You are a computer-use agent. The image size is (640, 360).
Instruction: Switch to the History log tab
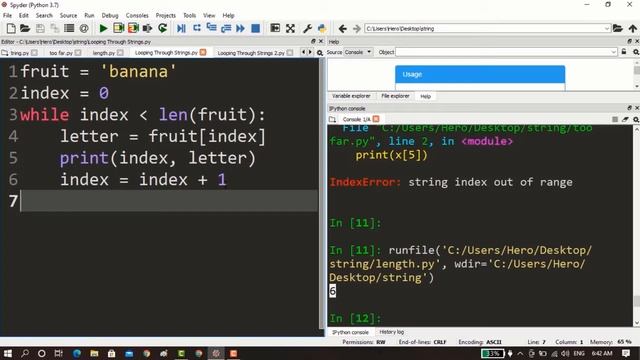pyautogui.click(x=391, y=332)
